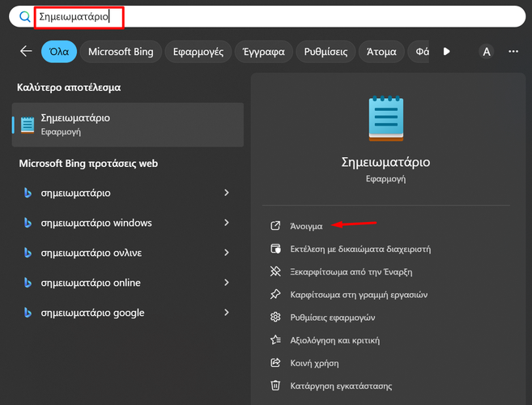Click the admin shield icon
Screen dimensions: 532x405
[x=275, y=249]
